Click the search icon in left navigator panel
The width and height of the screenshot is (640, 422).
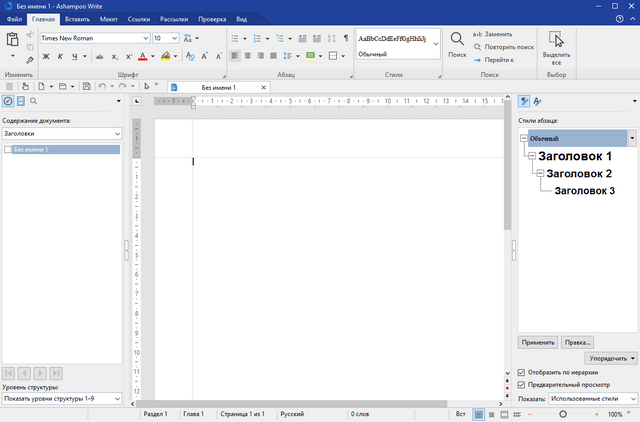click(x=34, y=101)
